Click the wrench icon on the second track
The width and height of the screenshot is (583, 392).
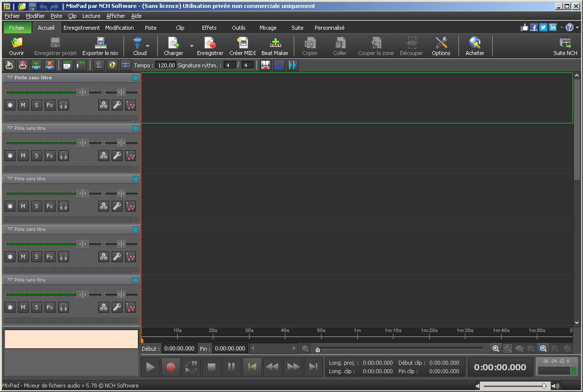pos(117,156)
